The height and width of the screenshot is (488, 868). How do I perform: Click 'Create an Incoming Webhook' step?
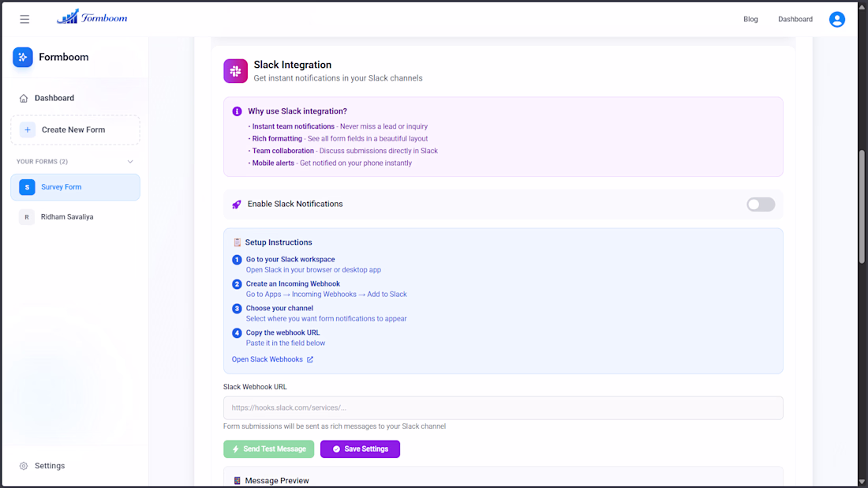click(293, 283)
